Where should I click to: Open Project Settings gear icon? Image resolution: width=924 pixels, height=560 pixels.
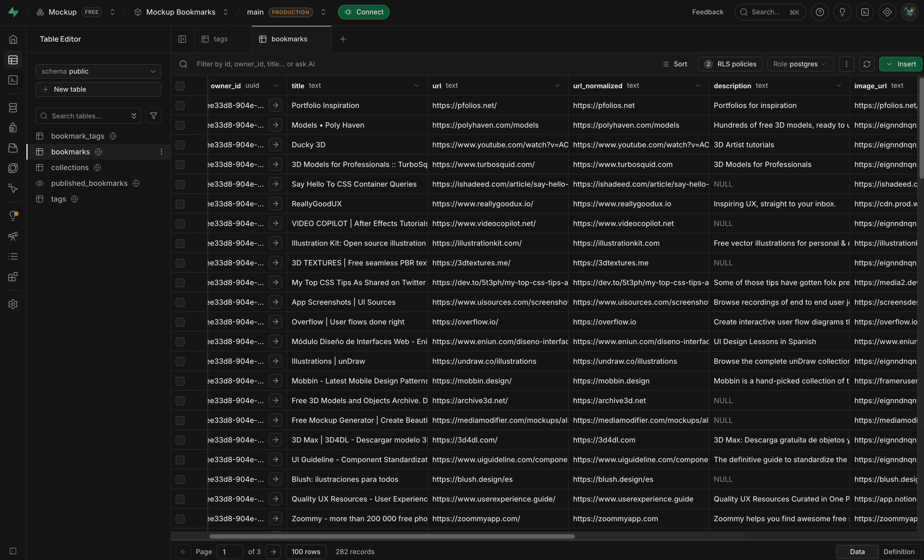(x=13, y=304)
